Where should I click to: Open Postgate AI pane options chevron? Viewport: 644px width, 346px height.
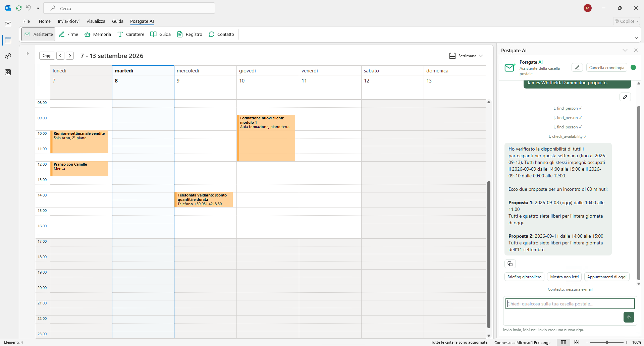(x=625, y=50)
